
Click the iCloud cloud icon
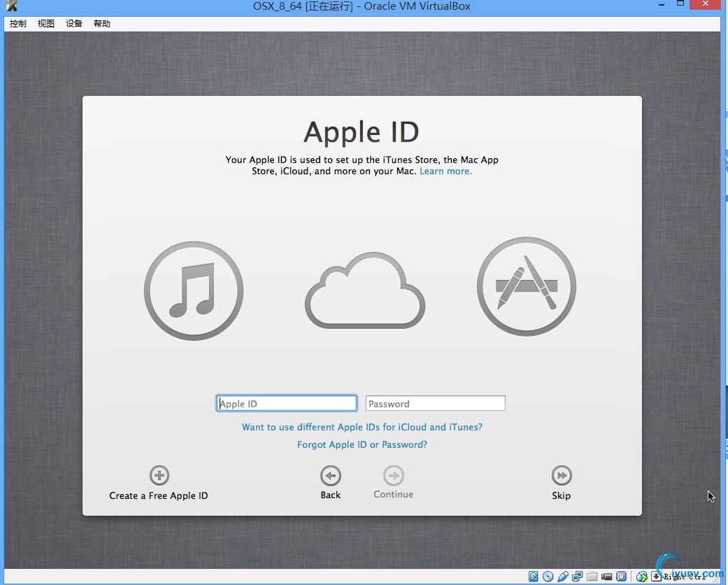364,292
